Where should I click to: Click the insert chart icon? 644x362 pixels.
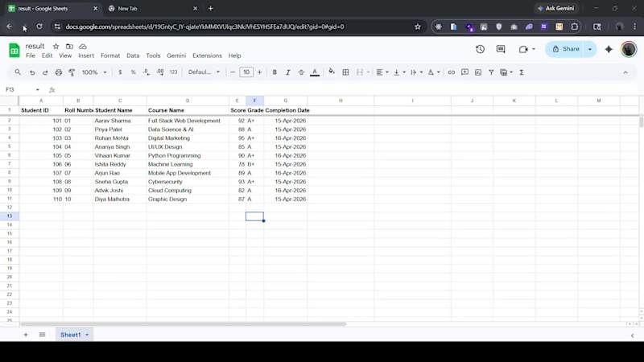pos(478,72)
